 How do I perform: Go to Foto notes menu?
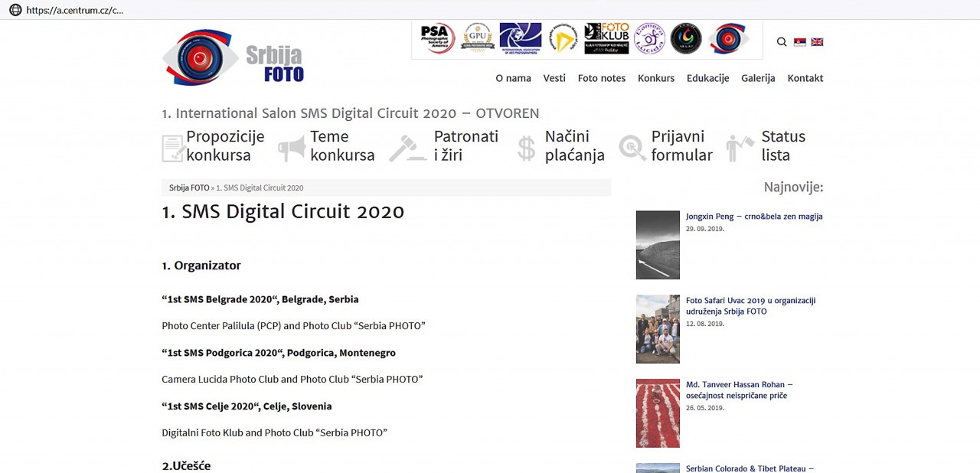602,78
